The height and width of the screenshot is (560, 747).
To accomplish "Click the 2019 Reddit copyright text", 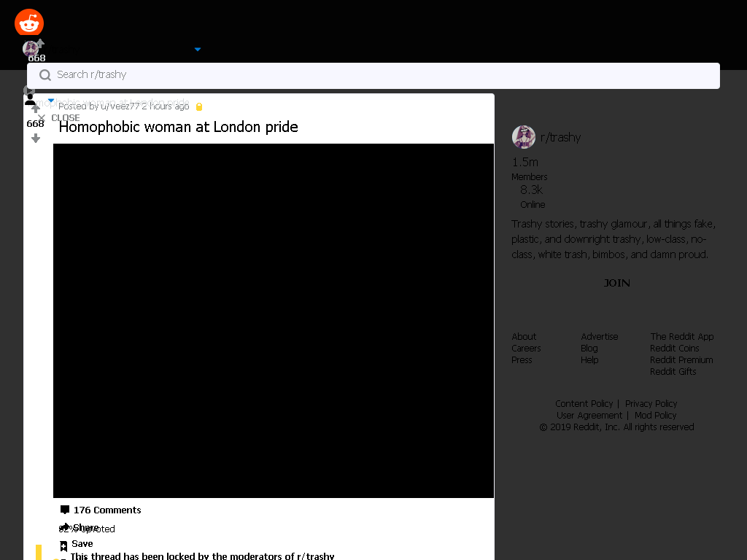I will 617,427.
